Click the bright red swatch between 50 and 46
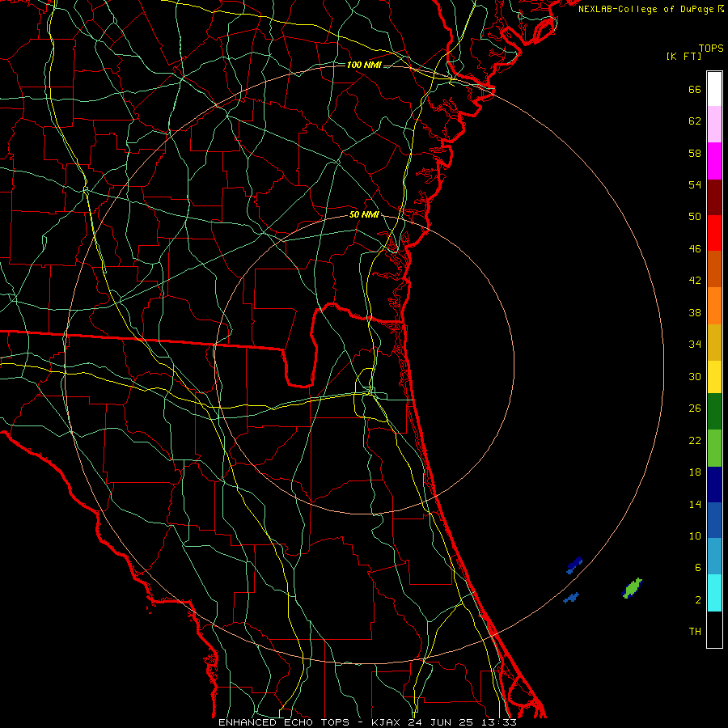Screen dimensions: 728x728 [714, 233]
